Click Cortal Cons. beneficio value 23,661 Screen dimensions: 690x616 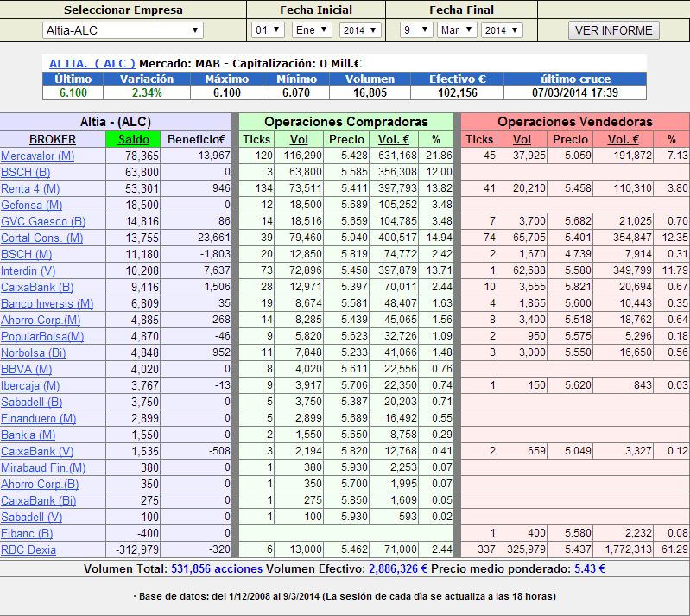(214, 238)
